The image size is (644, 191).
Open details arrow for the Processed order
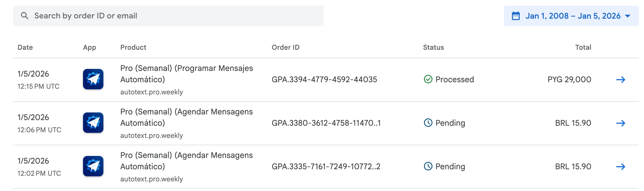621,80
